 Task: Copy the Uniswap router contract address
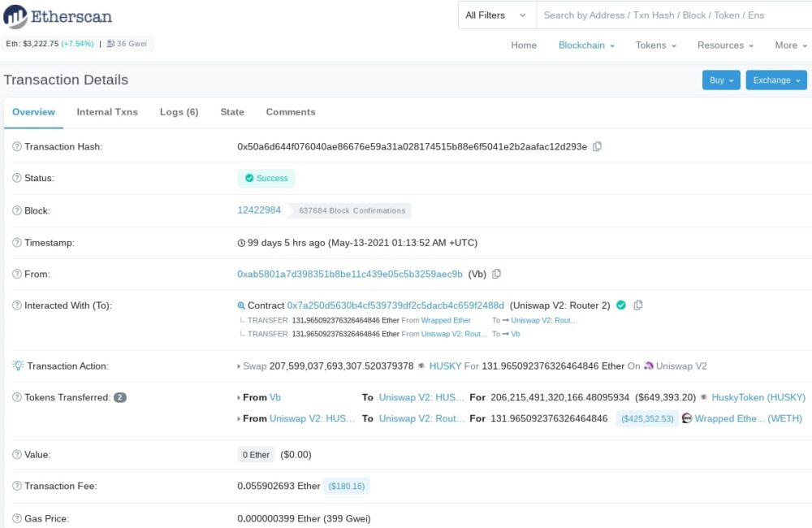click(638, 305)
